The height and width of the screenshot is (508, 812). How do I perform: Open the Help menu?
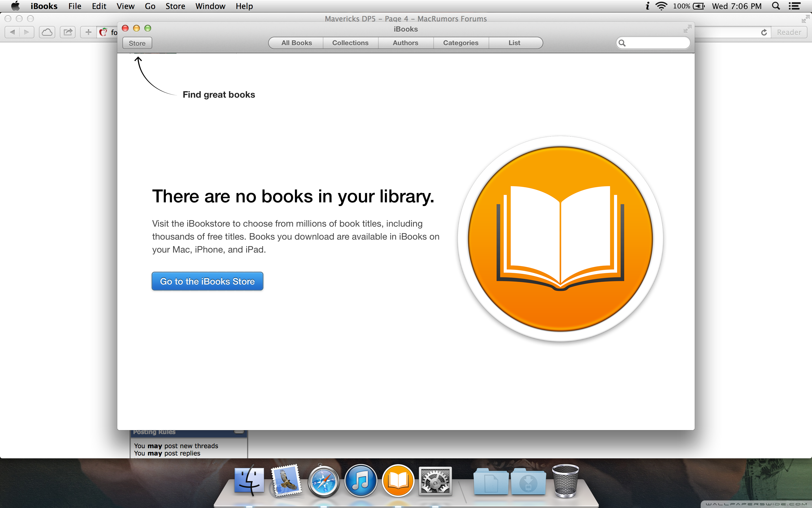244,6
